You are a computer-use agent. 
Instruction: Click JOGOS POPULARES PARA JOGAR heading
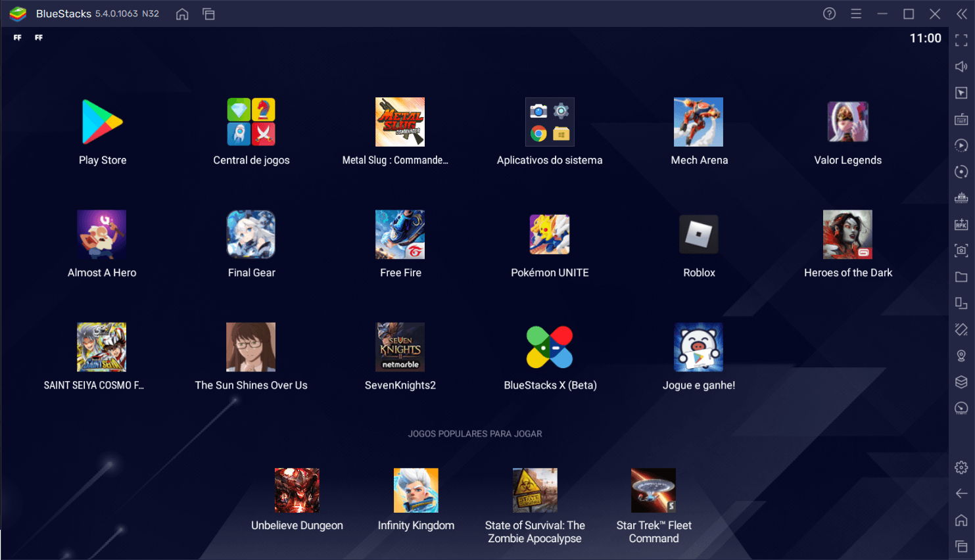coord(475,434)
